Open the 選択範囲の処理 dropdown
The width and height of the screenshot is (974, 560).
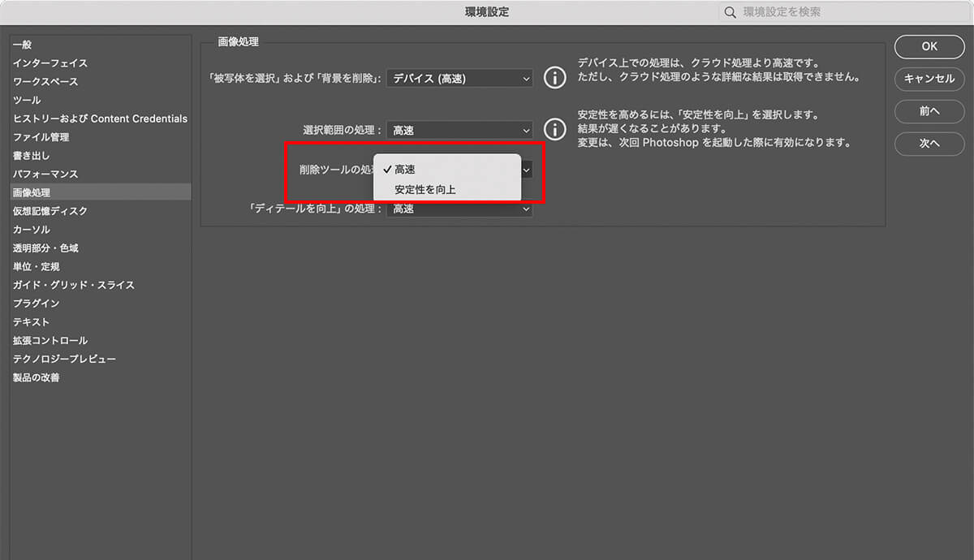coord(459,130)
